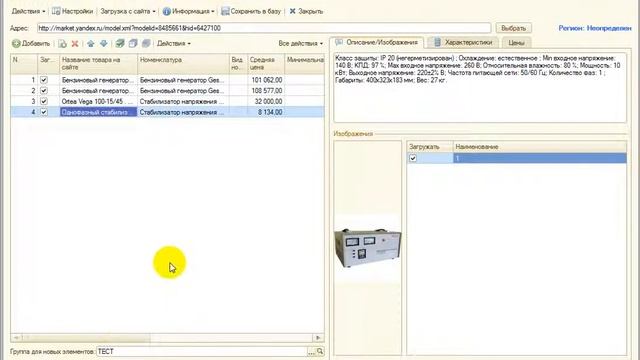The width and height of the screenshot is (640, 360).
Task: Click the Загружать images column header
Action: [430, 147]
